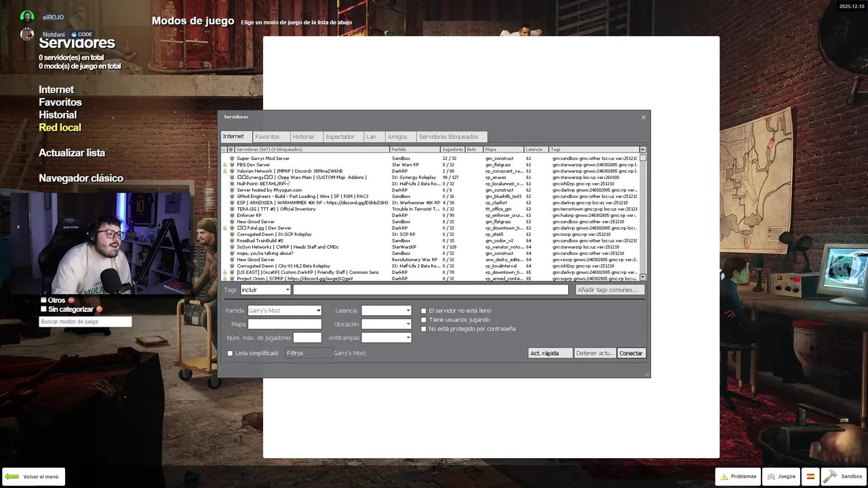Open the Tags incluir dropdown
Screen dimensions: 868x488
pos(266,289)
